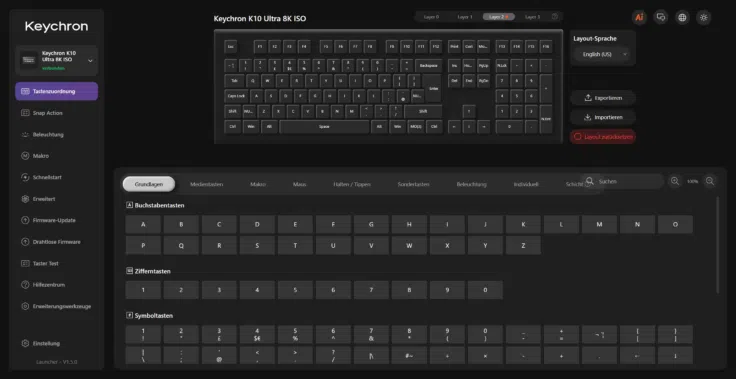This screenshot has width=736, height=379.
Task: Click the Importieren button
Action: (x=603, y=117)
